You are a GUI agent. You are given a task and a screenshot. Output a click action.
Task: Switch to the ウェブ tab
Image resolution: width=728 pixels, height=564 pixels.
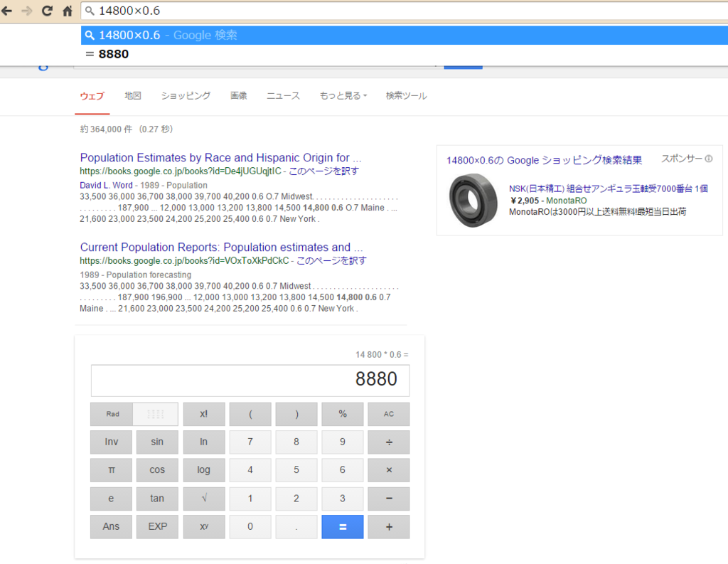[92, 96]
